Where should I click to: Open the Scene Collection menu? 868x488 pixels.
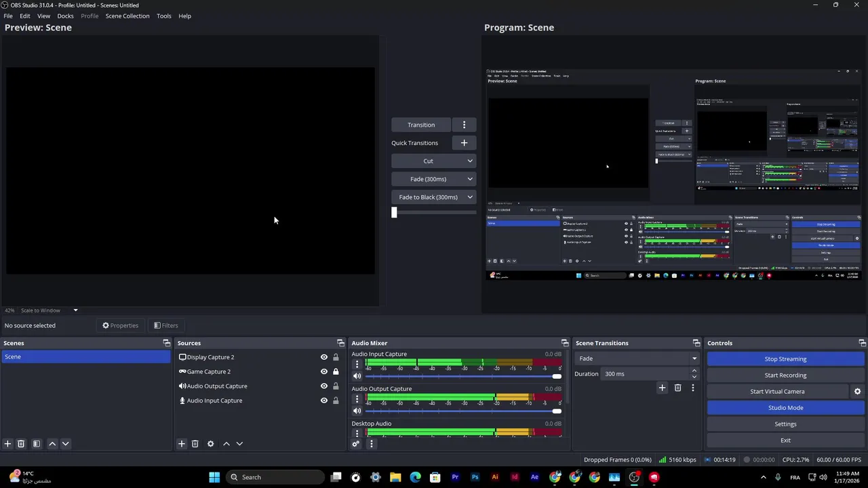coord(127,16)
